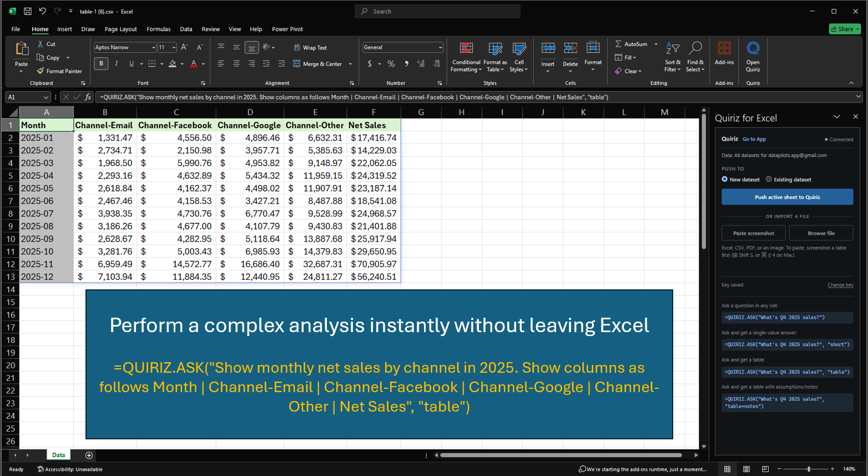Open the Change key link
This screenshot has height=476, width=868.
840,285
